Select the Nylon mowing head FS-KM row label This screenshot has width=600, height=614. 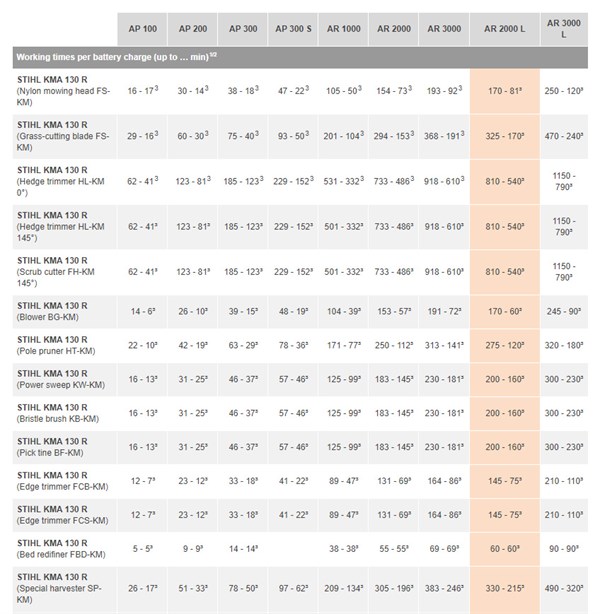62,89
